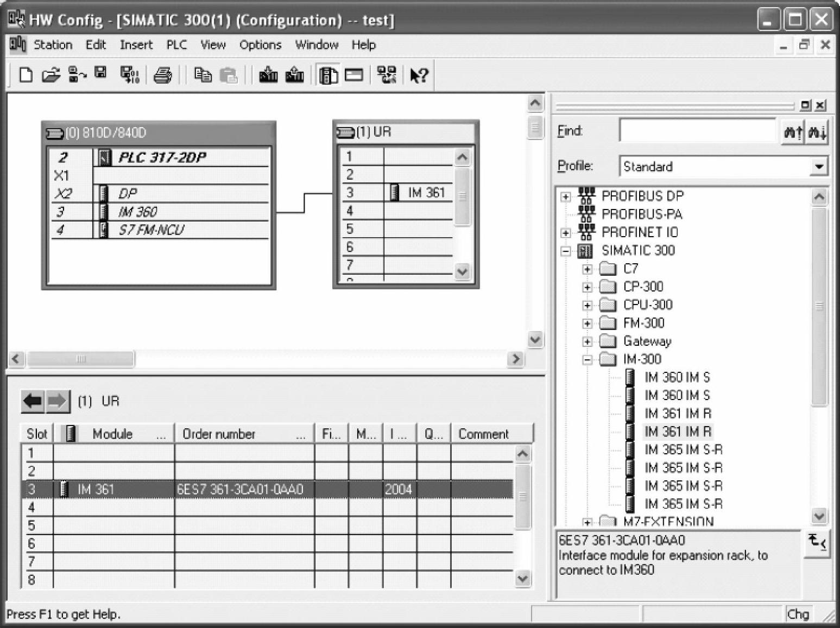The image size is (840, 628).
Task: Click the Download to Module icon
Action: 268,74
